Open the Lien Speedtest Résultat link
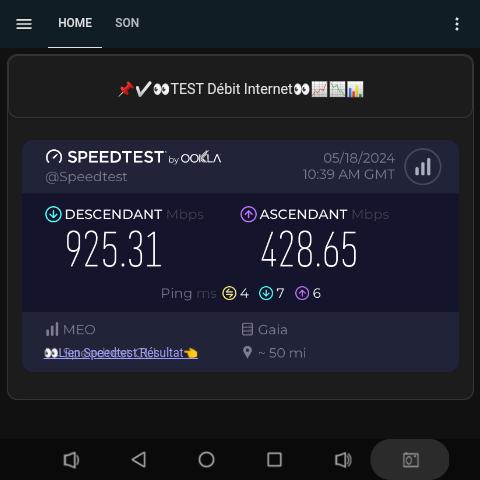480x480 pixels. [x=121, y=353]
